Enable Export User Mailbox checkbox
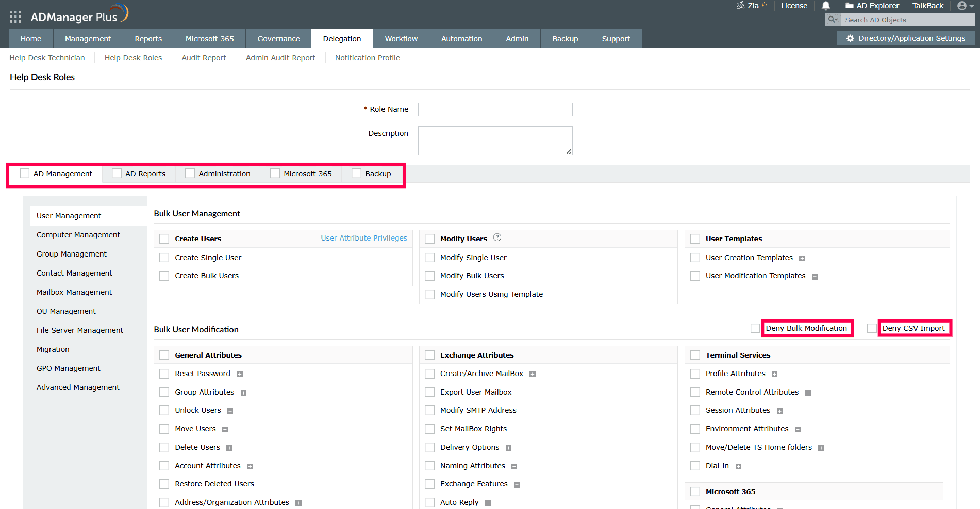 pos(430,392)
